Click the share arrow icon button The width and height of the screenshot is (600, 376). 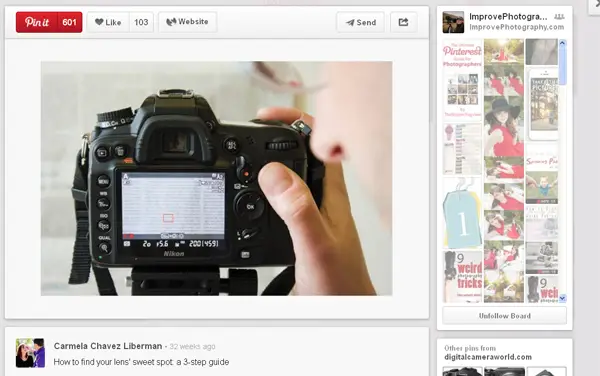pyautogui.click(x=403, y=22)
